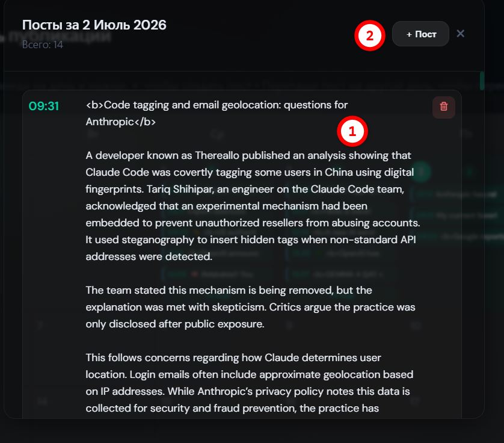Click the teal scrollbar thumb at right edge
The image size is (504, 443).
coord(482,81)
